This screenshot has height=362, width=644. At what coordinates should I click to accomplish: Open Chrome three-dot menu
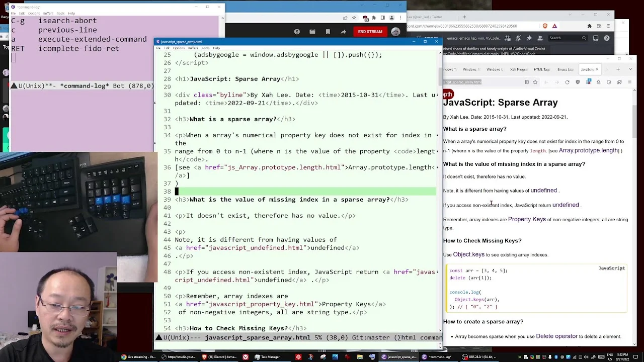point(400,18)
